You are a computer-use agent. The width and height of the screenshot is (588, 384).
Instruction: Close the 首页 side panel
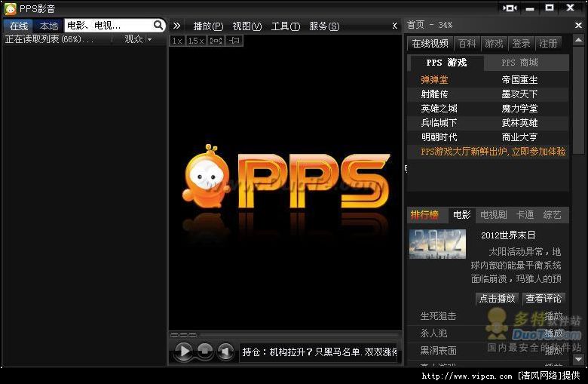tap(578, 25)
